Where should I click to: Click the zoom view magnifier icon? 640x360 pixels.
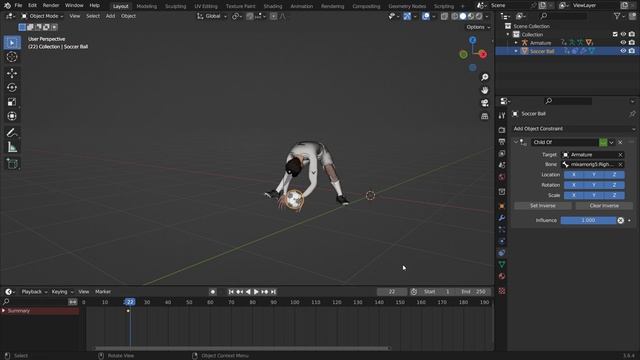coord(484,77)
